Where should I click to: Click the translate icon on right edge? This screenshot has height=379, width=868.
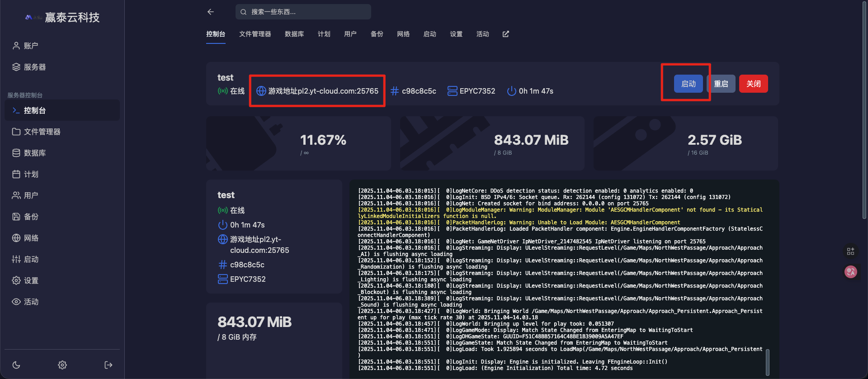pos(850,272)
